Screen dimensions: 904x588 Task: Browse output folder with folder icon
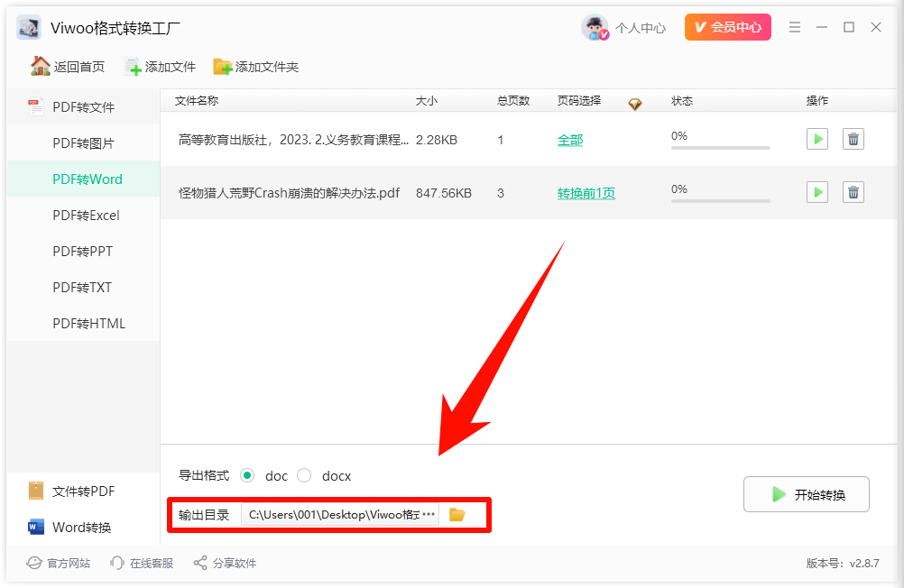[457, 514]
